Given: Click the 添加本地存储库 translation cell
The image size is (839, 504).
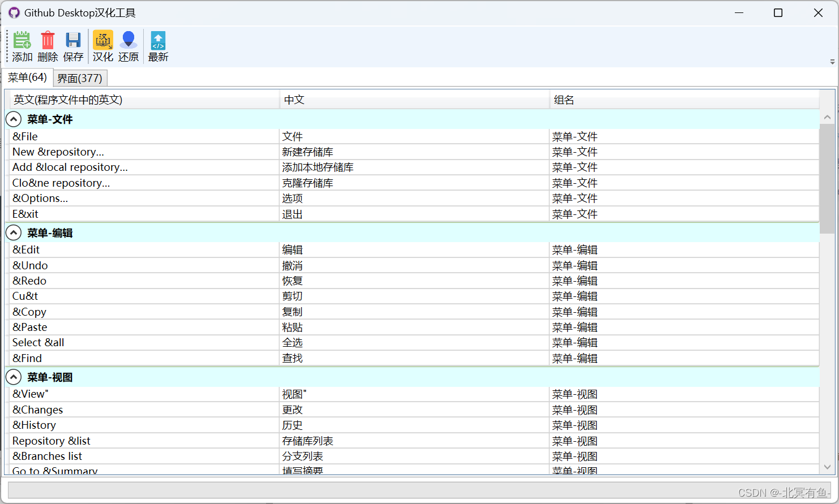Looking at the screenshot, I should [x=415, y=167].
